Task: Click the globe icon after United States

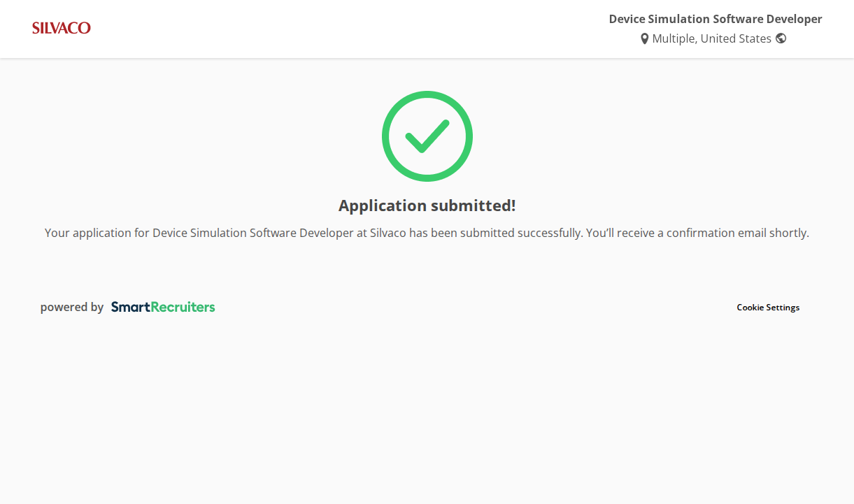Action: click(x=781, y=38)
